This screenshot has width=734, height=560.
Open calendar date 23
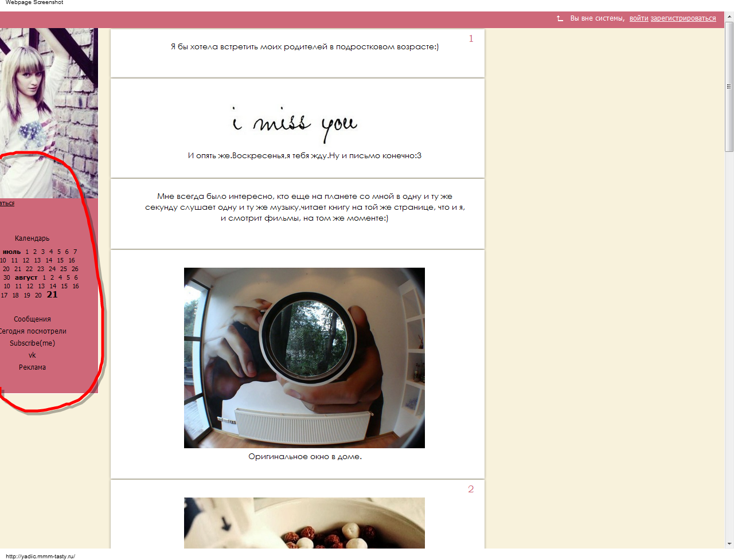pos(41,269)
